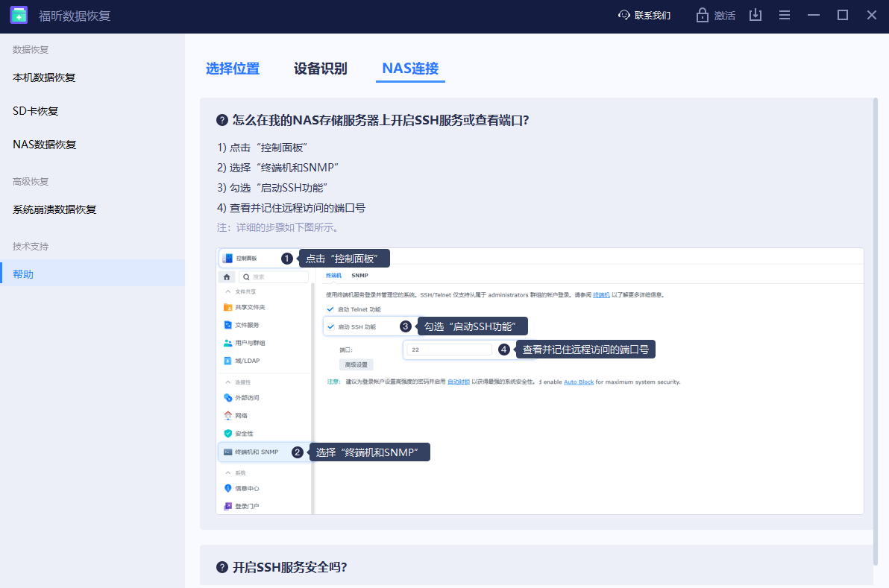Maximize the application window
889x588 pixels.
click(x=843, y=15)
